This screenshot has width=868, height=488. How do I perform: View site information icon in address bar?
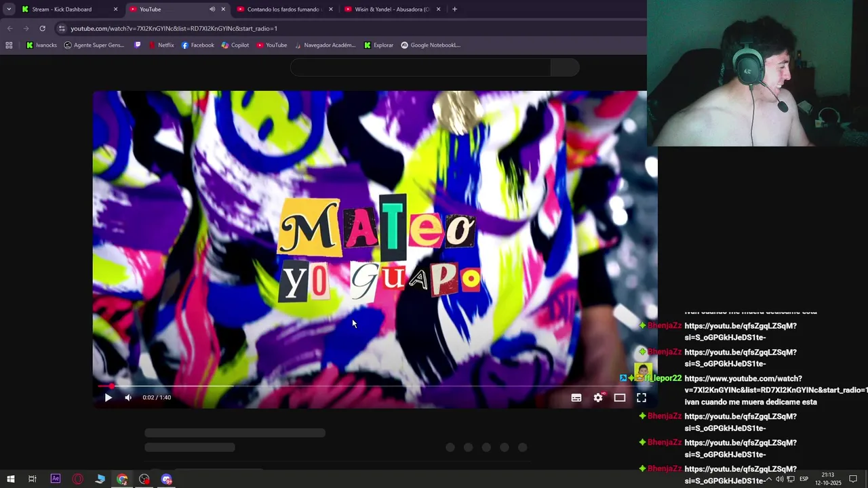(x=62, y=28)
